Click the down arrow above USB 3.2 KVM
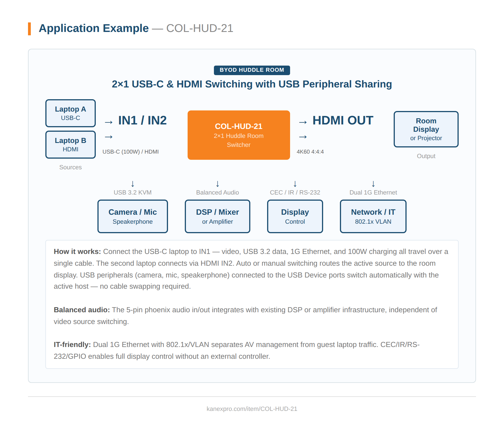The width and height of the screenshot is (504, 435). click(133, 184)
